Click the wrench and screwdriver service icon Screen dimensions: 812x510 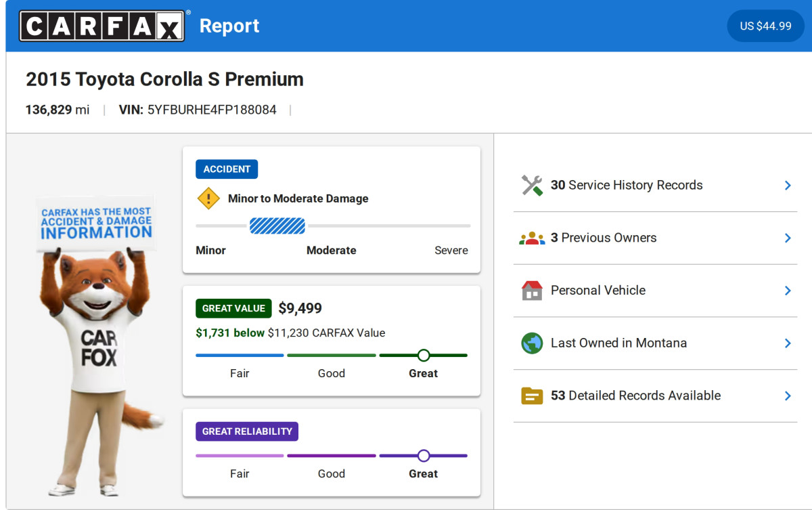pos(532,186)
